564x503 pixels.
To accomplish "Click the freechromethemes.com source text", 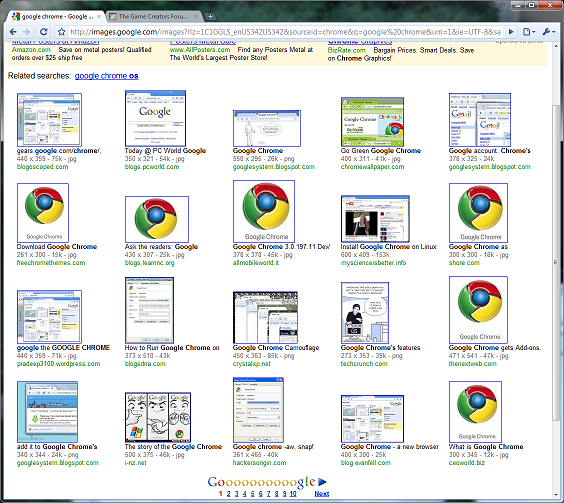I will coord(51,263).
